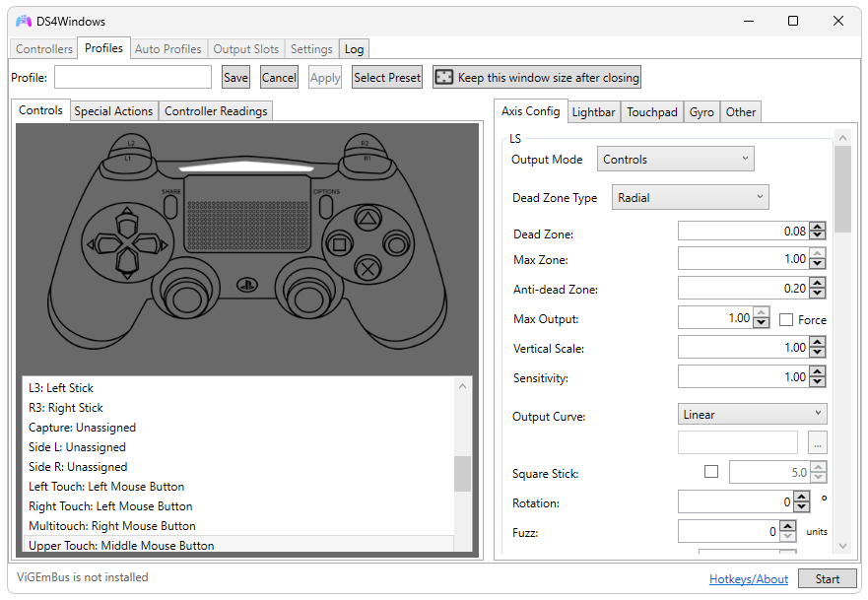Image resolution: width=868 pixels, height=600 pixels.
Task: Click the SHARE button on controller diagram
Action: [x=170, y=207]
